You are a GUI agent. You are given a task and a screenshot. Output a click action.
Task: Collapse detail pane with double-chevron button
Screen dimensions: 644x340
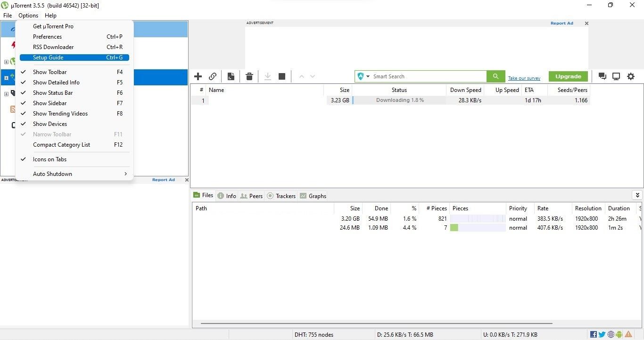pyautogui.click(x=637, y=195)
